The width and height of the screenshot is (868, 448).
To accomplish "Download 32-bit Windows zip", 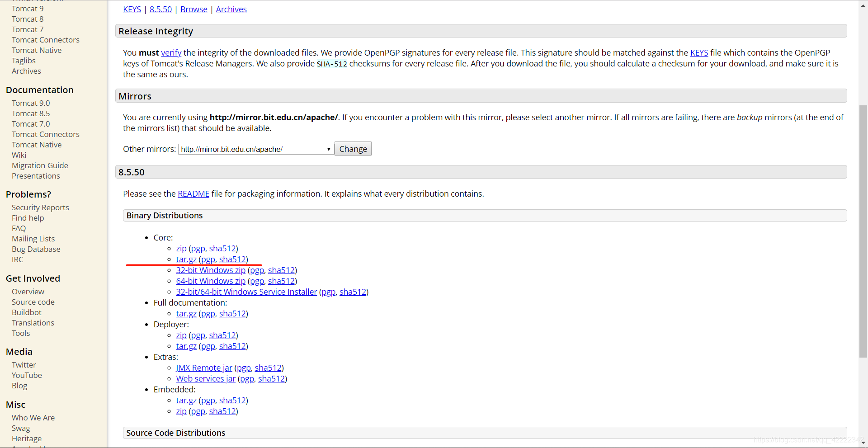I will [211, 270].
